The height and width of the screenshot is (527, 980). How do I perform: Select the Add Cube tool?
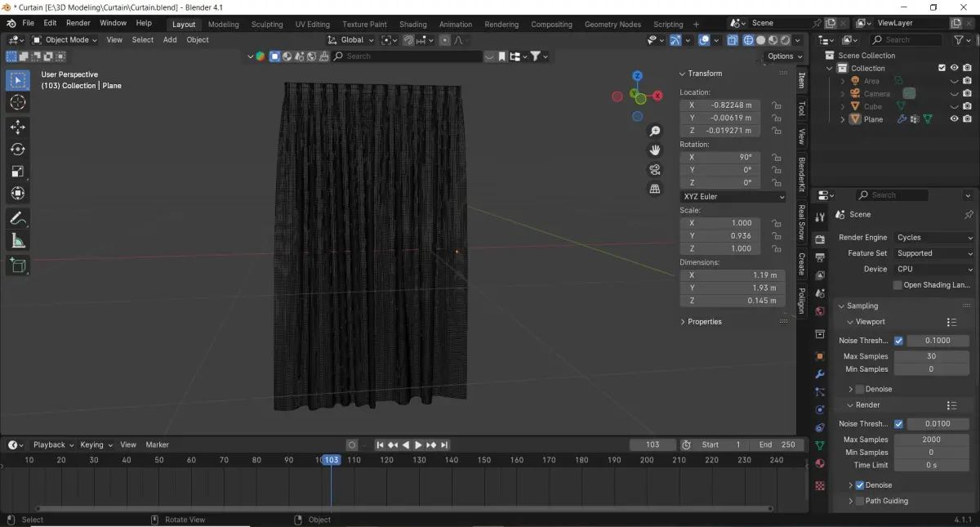[x=17, y=265]
